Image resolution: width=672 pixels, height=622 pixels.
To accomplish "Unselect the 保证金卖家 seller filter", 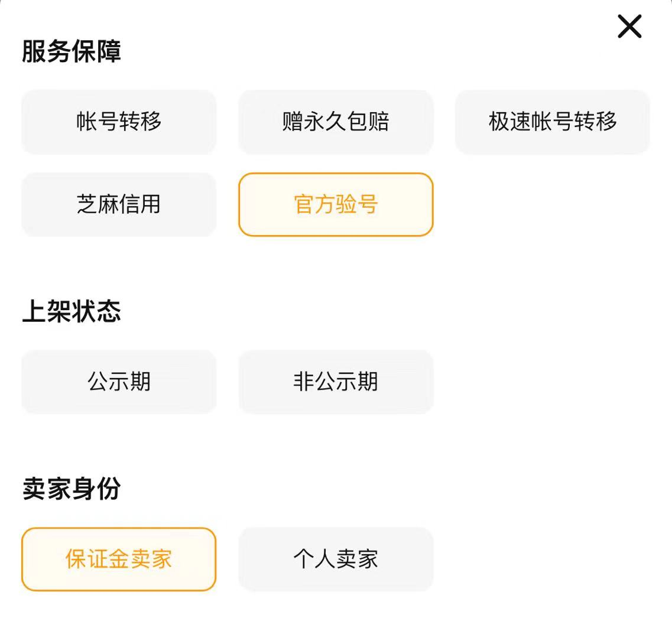I will pyautogui.click(x=119, y=559).
